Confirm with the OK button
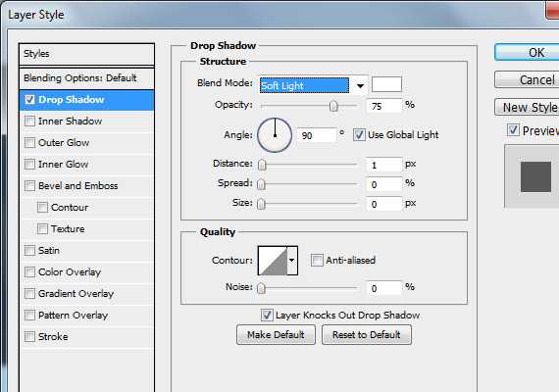This screenshot has height=392, width=559. pyautogui.click(x=527, y=52)
